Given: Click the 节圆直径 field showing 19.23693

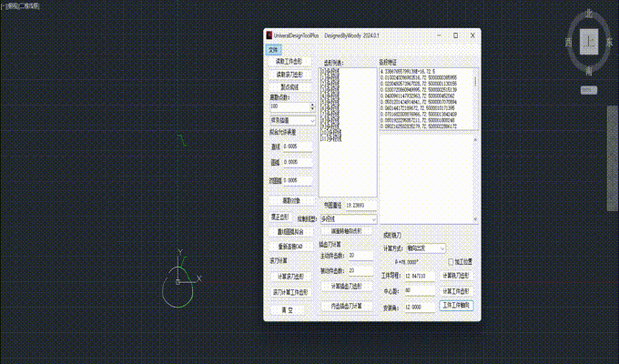Looking at the screenshot, I should pyautogui.click(x=360, y=206).
